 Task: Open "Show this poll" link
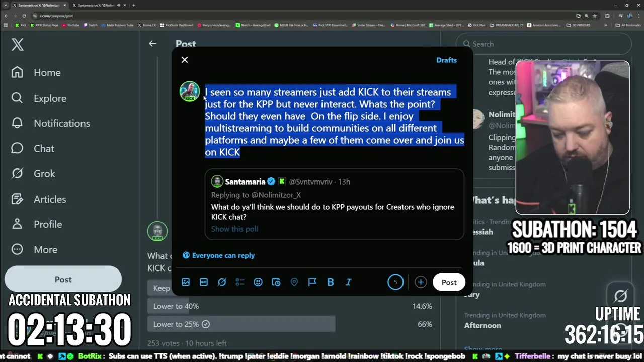234,229
